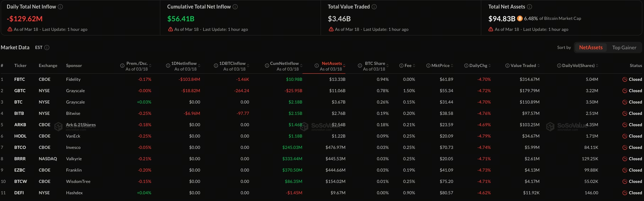Sort by Fee using its sort arrows
Viewport: 644px width, 201px height.
point(414,66)
